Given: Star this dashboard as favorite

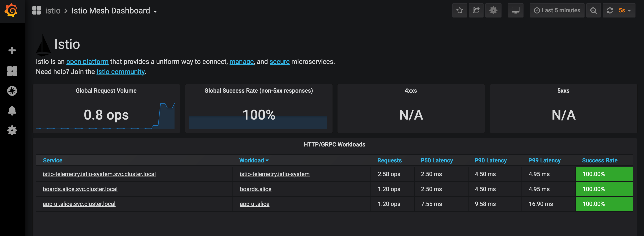Looking at the screenshot, I should pos(460,10).
